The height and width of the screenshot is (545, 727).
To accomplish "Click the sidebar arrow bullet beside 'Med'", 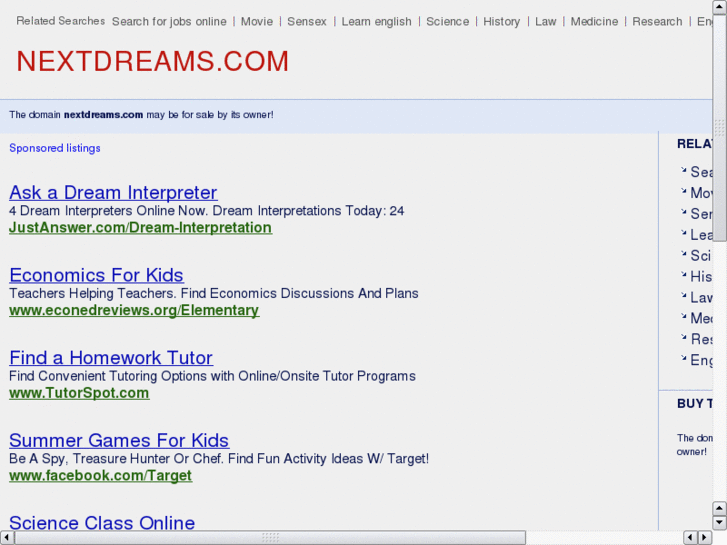I will [683, 316].
